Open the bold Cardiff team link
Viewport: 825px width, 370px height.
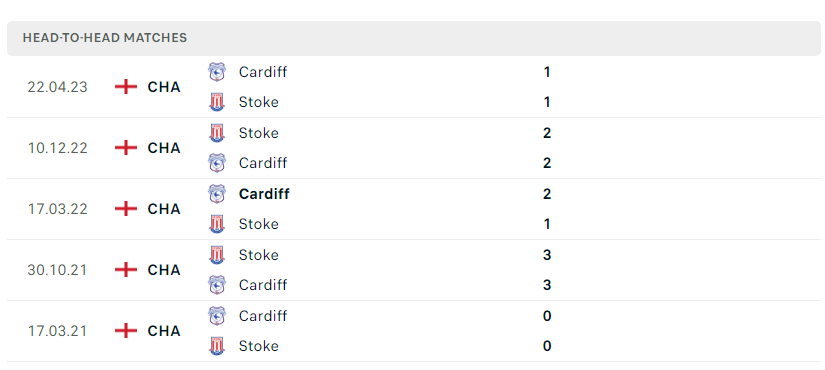pyautogui.click(x=264, y=194)
